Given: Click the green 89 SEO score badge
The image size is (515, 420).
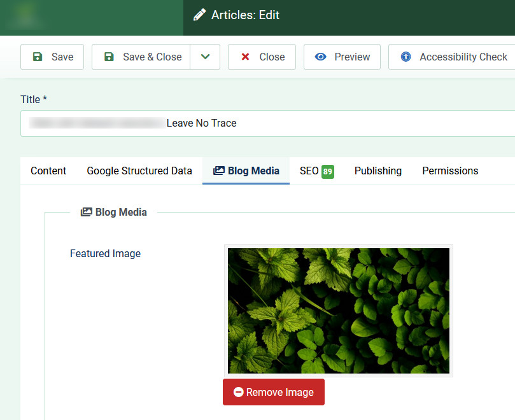Looking at the screenshot, I should (327, 171).
